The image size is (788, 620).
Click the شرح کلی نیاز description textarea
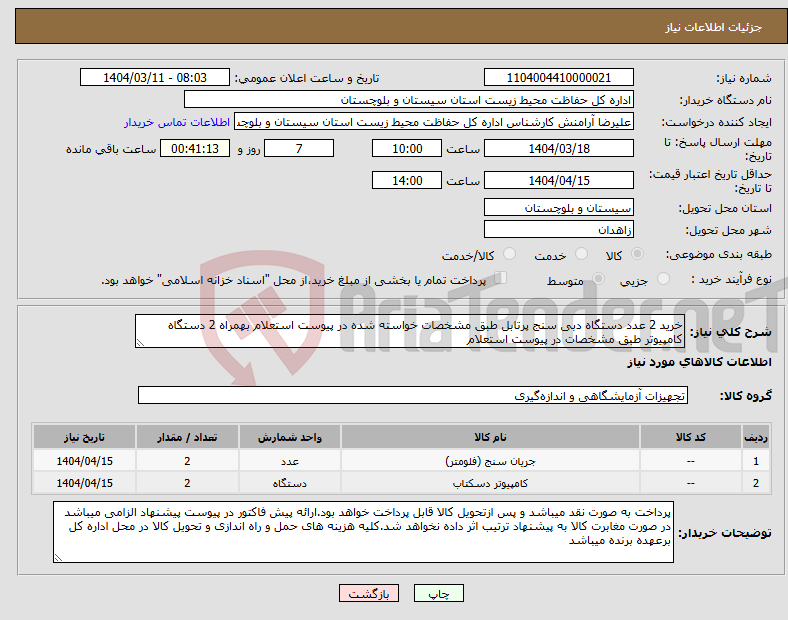[x=410, y=332]
